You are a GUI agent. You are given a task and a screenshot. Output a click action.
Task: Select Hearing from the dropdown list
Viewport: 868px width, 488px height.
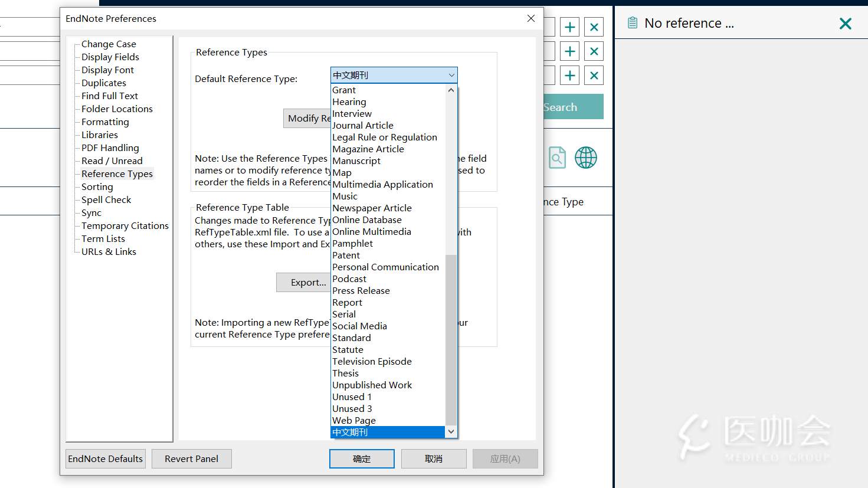pos(388,102)
